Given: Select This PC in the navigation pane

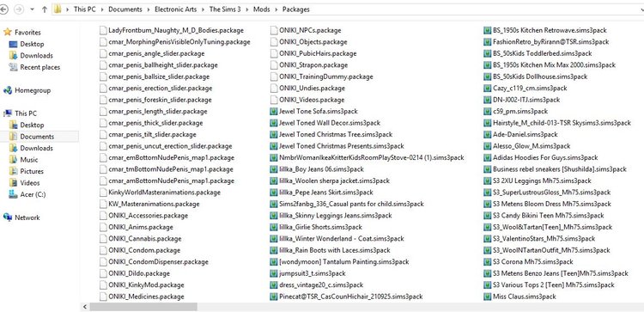Looking at the screenshot, I should pos(26,113).
